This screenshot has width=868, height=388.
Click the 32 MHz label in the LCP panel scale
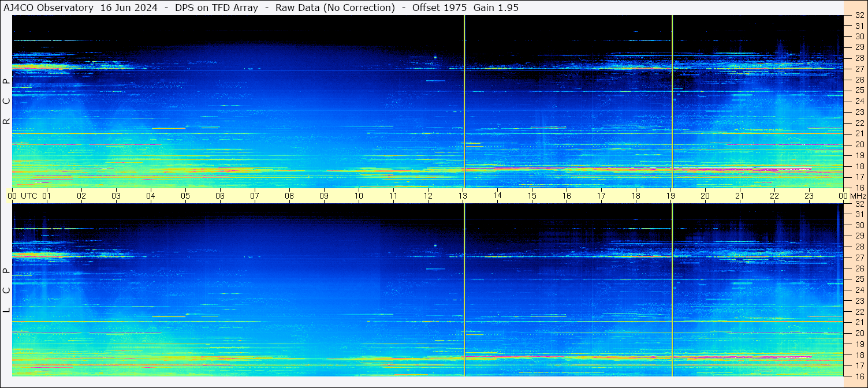click(859, 204)
